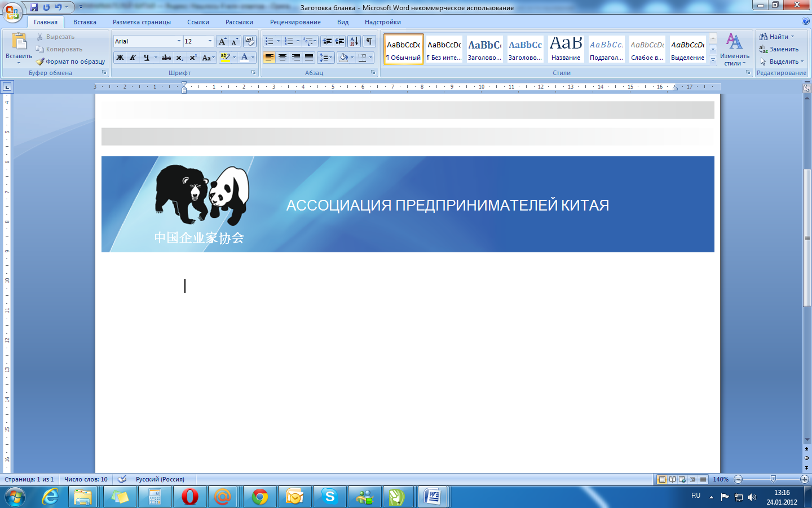Increase paragraph indent

[340, 41]
